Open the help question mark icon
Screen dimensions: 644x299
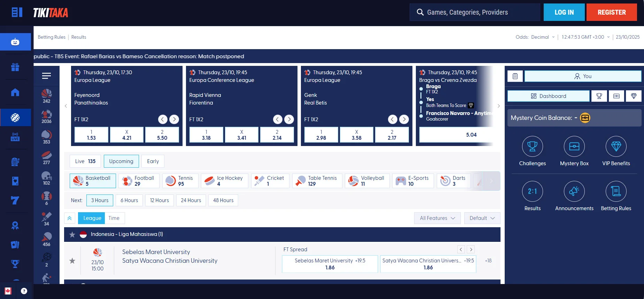(24, 291)
